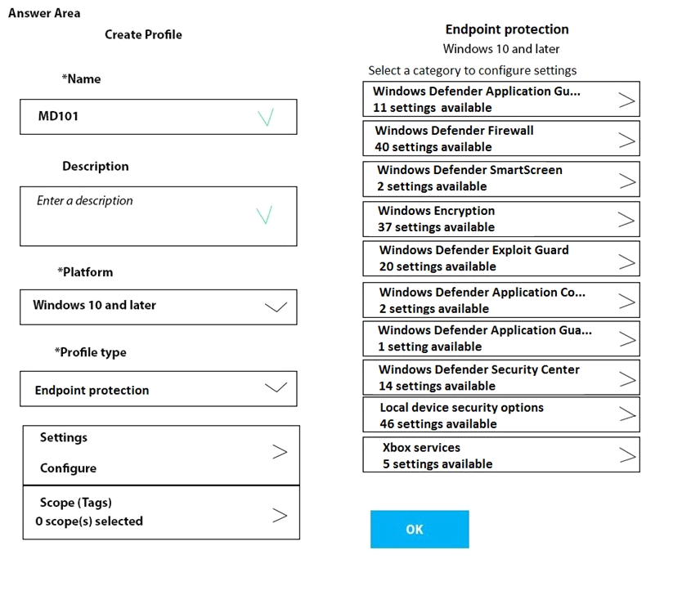The width and height of the screenshot is (700, 595).
Task: Click the Enter a description text box
Action: tap(159, 217)
